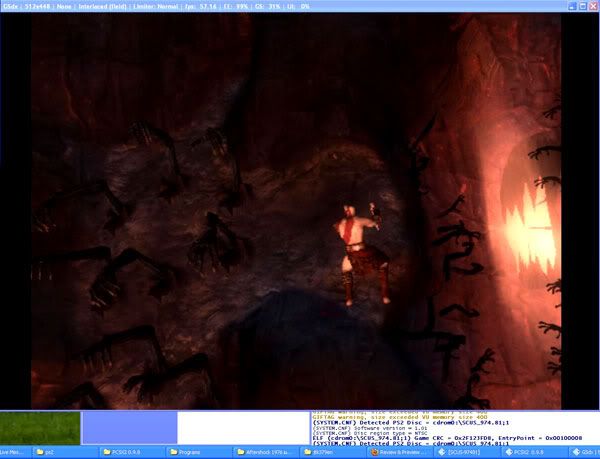Click the green grass desktop thumbnail
600x459 pixels.
40,428
